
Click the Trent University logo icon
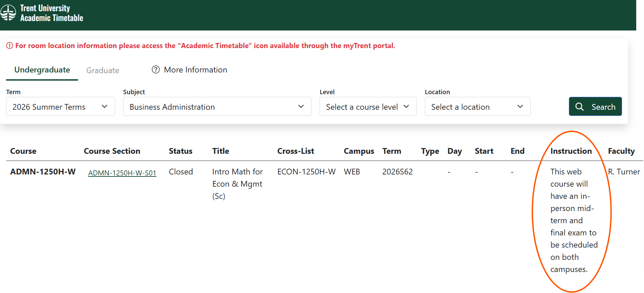[8, 13]
